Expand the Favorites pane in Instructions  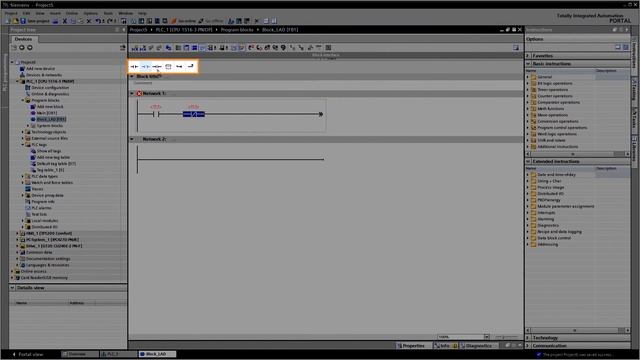[x=528, y=56]
